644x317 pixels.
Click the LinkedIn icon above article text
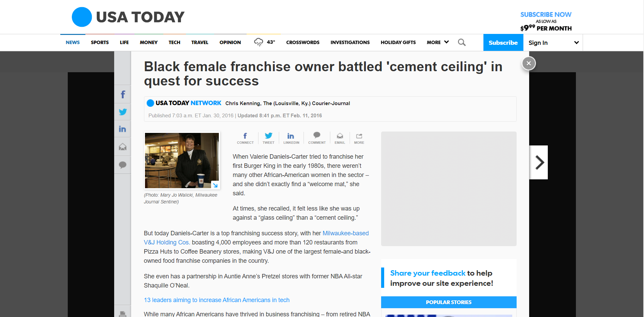291,138
